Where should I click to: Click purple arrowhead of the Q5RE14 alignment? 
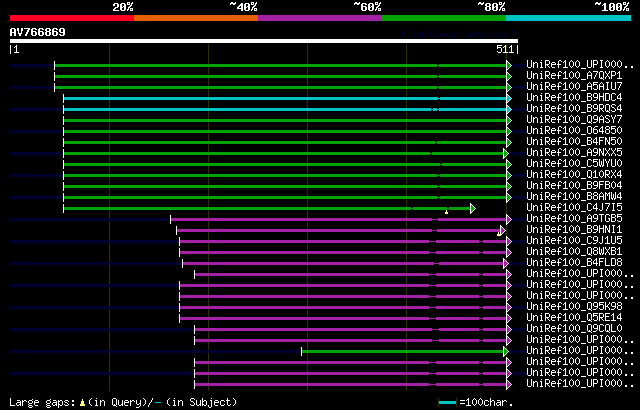[x=509, y=319]
